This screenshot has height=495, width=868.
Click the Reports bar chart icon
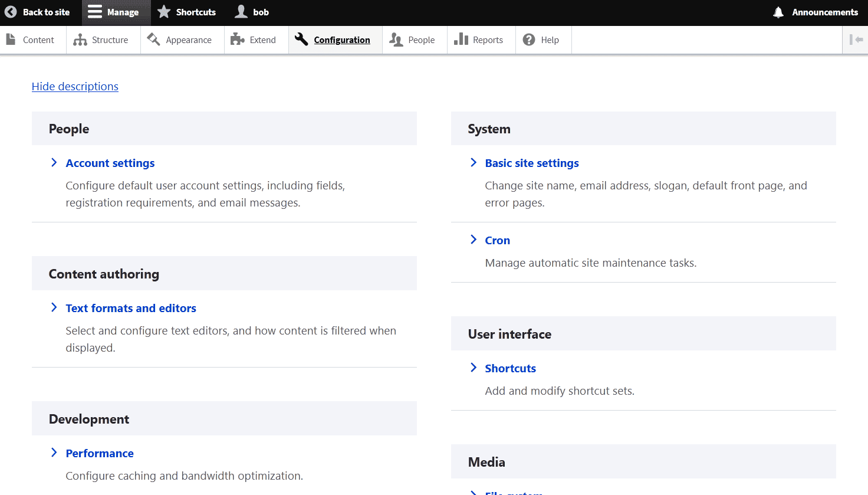click(x=461, y=39)
